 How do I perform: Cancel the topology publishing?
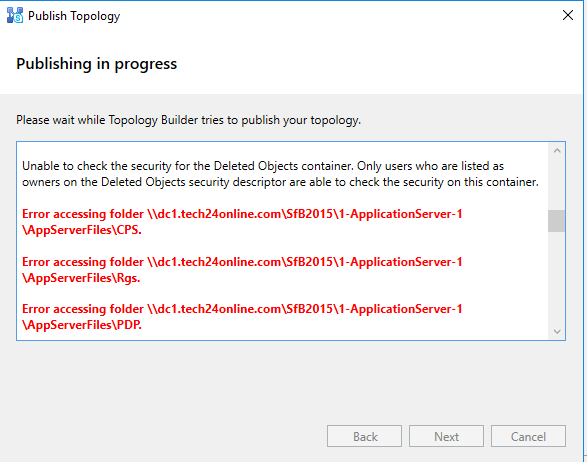coord(528,436)
